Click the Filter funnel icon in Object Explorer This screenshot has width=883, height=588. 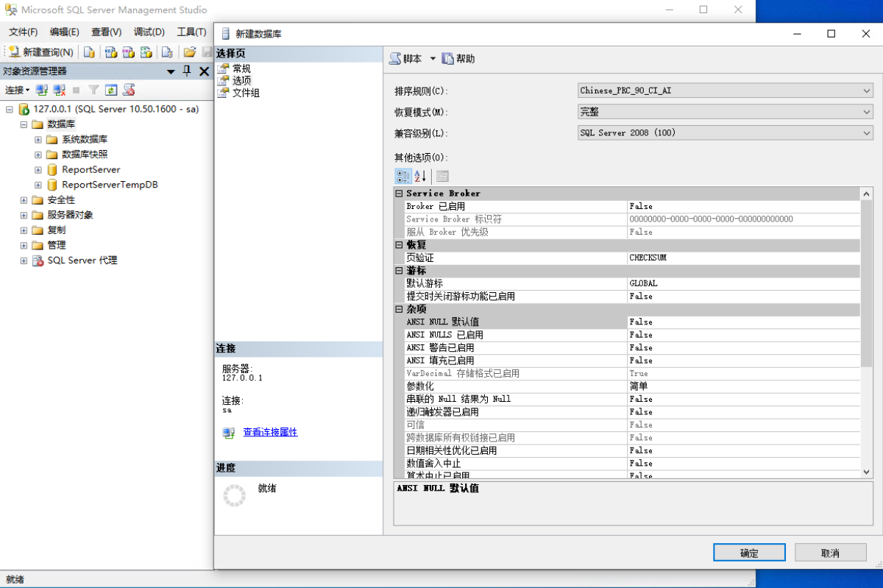[x=93, y=90]
